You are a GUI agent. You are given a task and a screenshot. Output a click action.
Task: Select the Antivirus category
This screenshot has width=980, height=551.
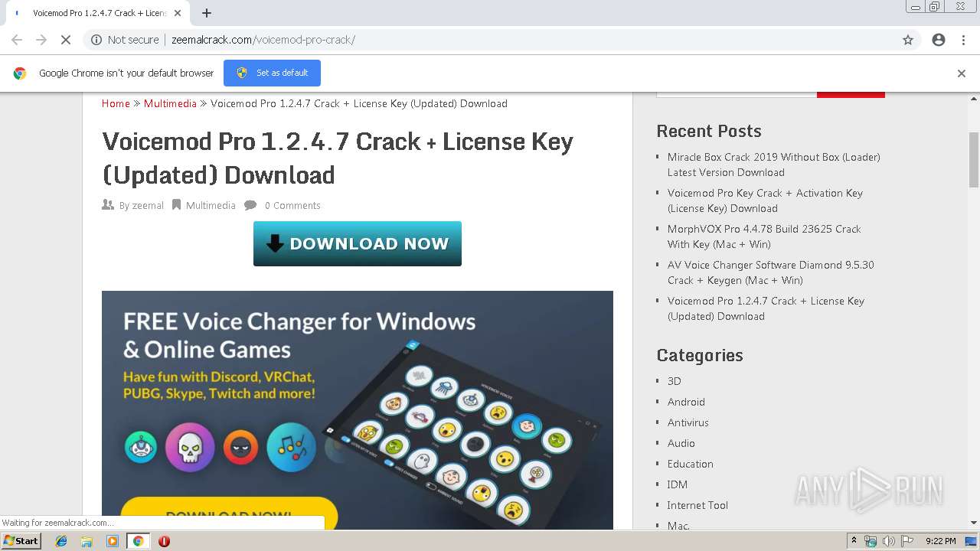(x=688, y=422)
